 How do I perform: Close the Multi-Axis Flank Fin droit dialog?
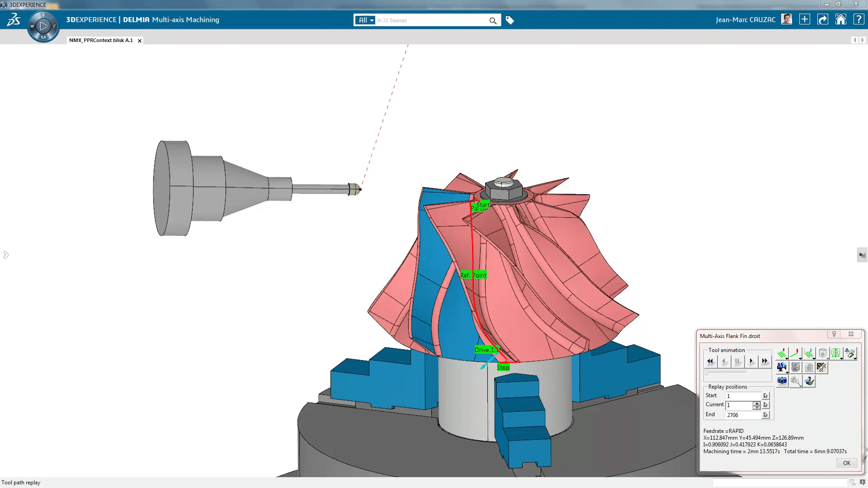coord(851,334)
